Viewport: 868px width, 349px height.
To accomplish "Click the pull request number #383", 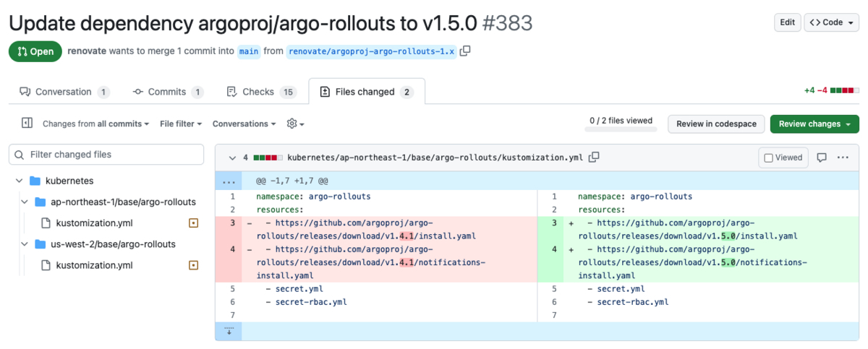I will click(507, 22).
